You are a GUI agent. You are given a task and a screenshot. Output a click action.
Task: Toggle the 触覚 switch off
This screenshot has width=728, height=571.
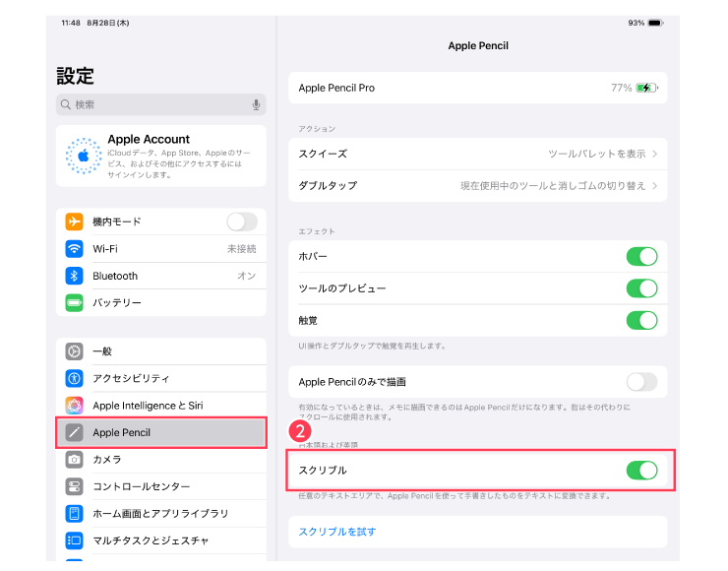tap(641, 320)
